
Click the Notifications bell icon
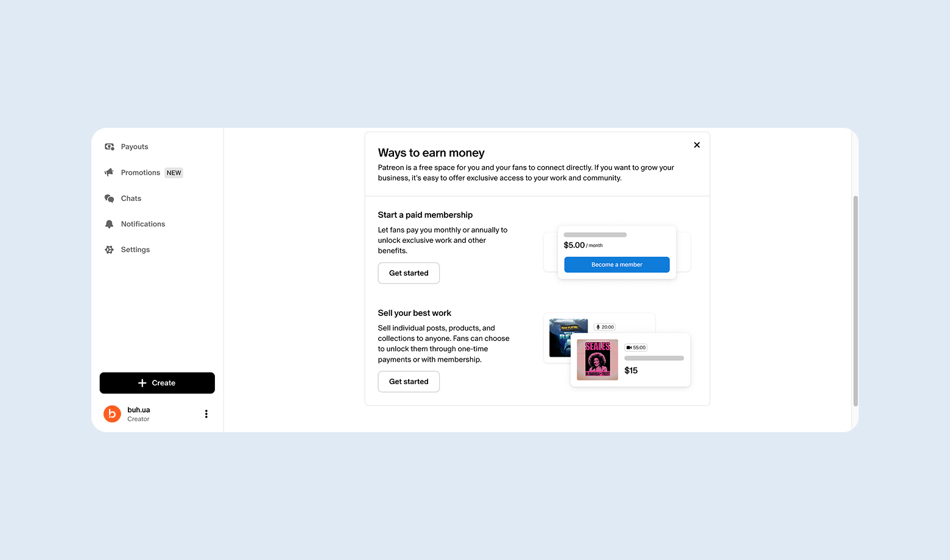click(110, 224)
